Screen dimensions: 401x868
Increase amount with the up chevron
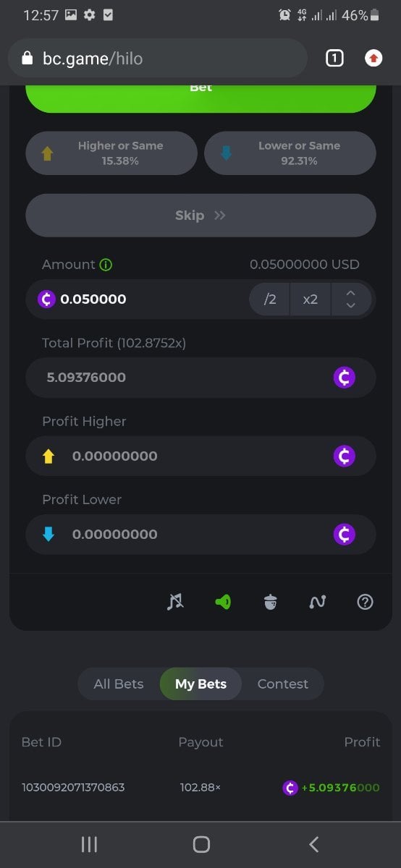tap(351, 292)
